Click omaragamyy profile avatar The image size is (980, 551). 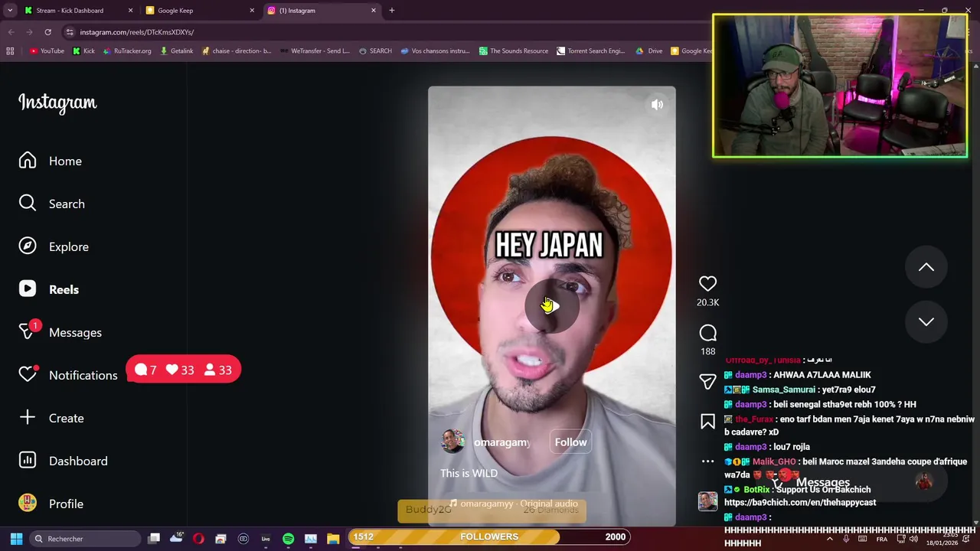(452, 442)
